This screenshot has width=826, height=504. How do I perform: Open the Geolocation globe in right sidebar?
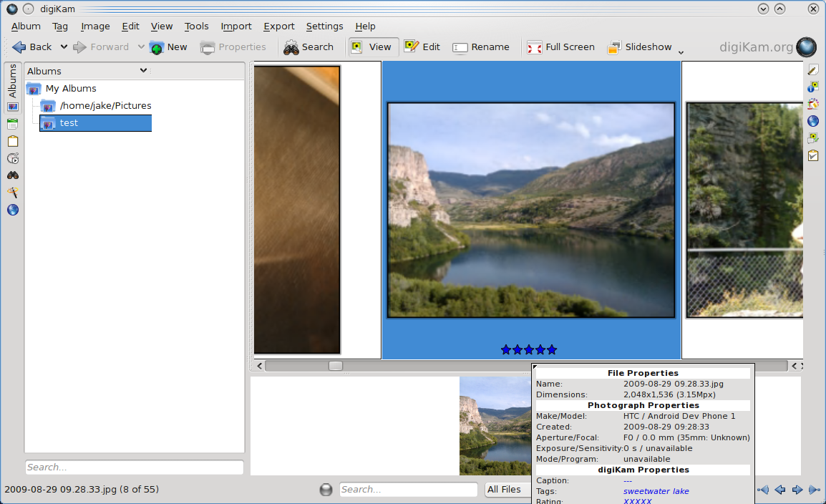[813, 121]
